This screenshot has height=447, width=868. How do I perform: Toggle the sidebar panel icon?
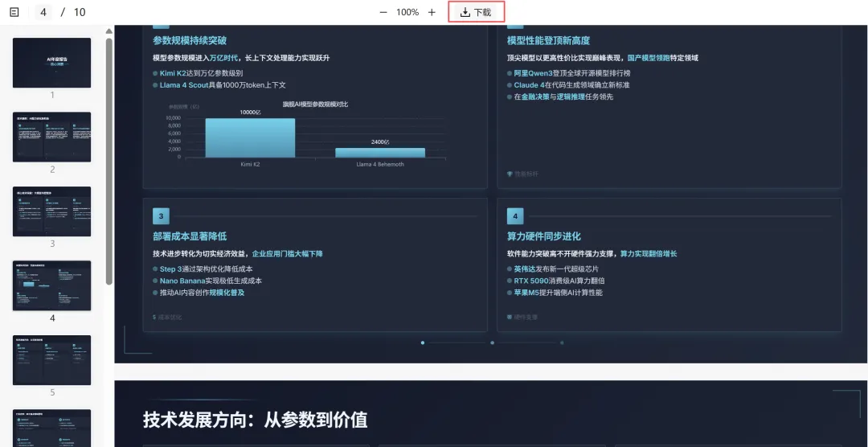(x=14, y=12)
